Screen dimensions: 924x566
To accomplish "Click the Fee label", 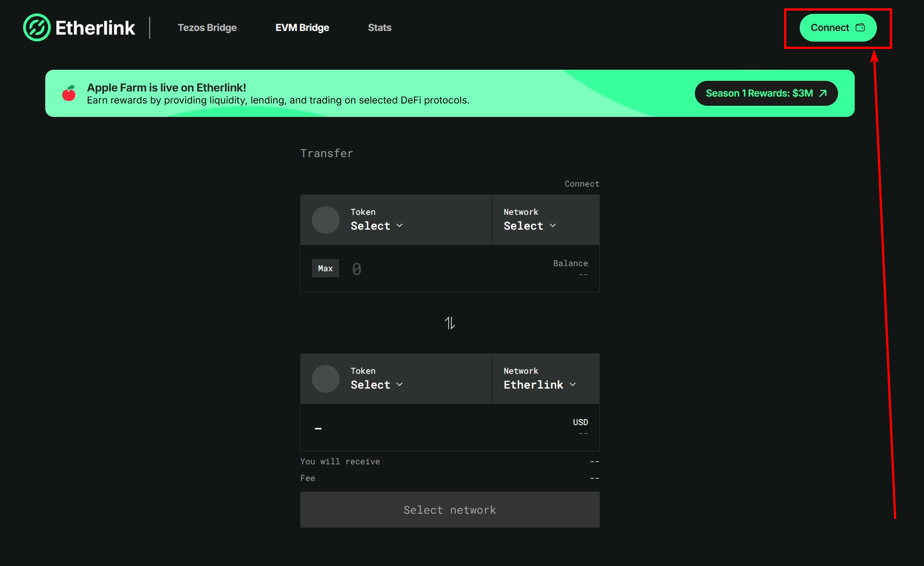I will [308, 478].
